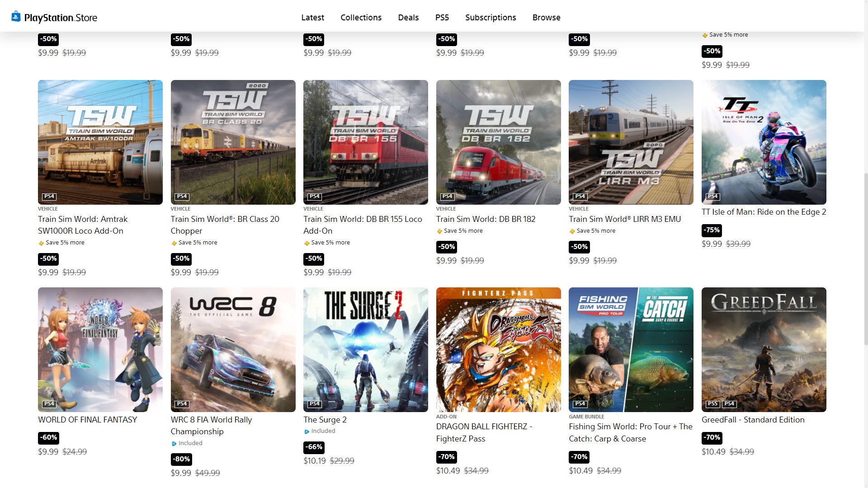Click the PS4 badge on WORLD OF FINAL FANTASY
Image resolution: width=868 pixels, height=488 pixels.
click(x=49, y=404)
